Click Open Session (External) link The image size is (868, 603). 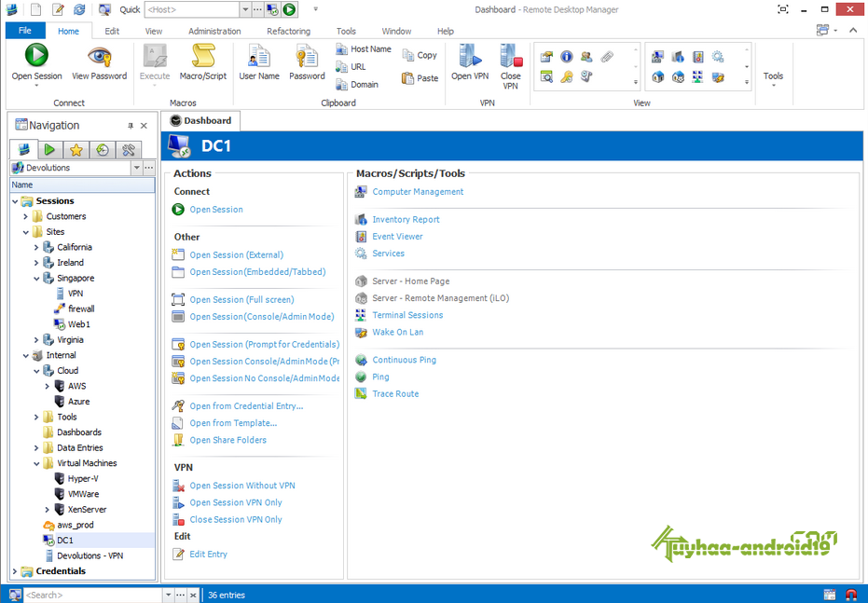tap(237, 255)
